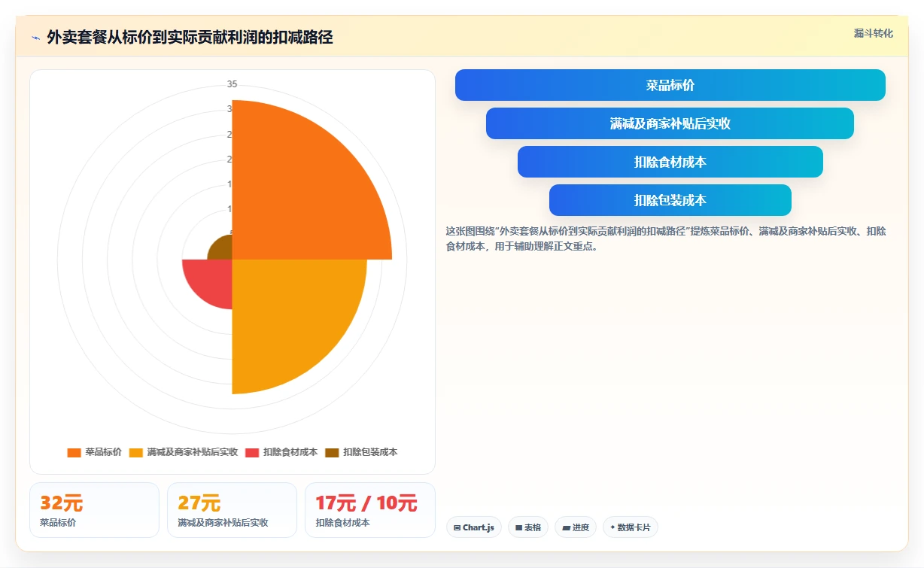Toggle the 菜品标价 orange legend swatch
Screen dimensions: 924x568
point(74,452)
